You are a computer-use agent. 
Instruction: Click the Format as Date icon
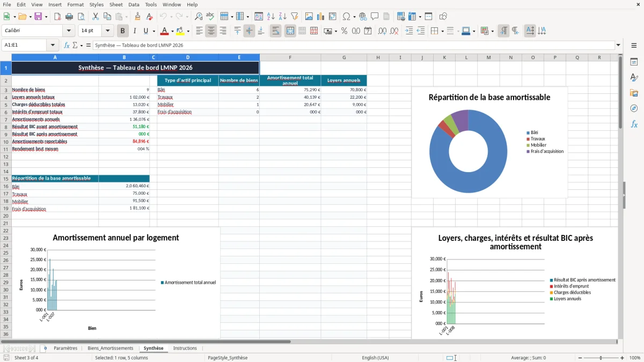(368, 31)
